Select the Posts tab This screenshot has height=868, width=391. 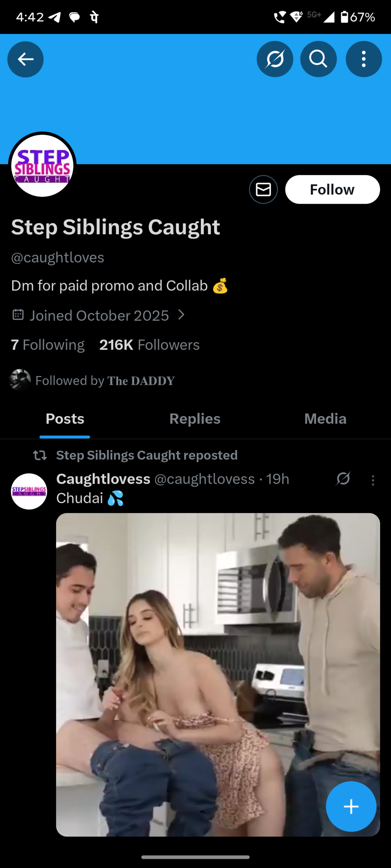point(65,419)
